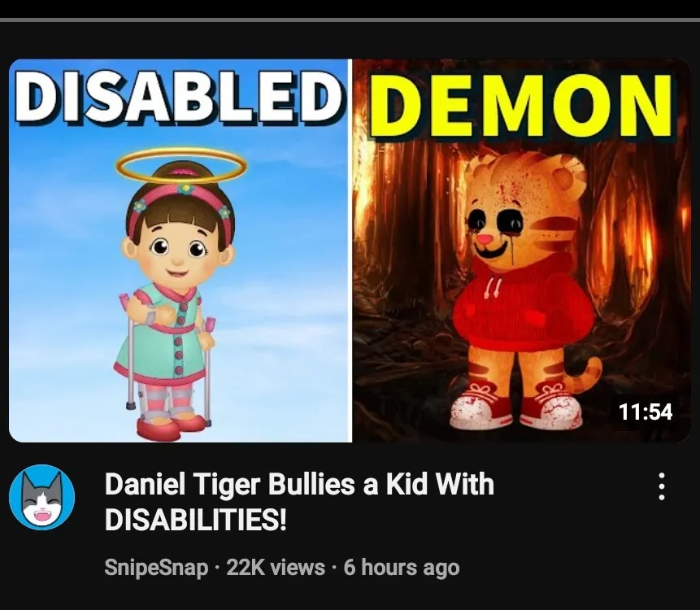Open the SnipeSnap channel name link
Screen dimensions: 700x610
tap(156, 568)
